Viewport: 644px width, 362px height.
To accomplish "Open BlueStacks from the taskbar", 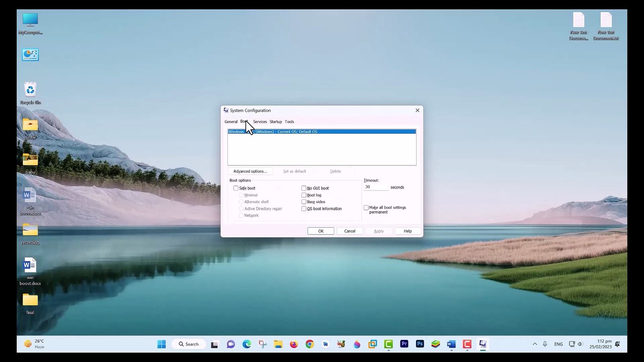I will pos(436,344).
